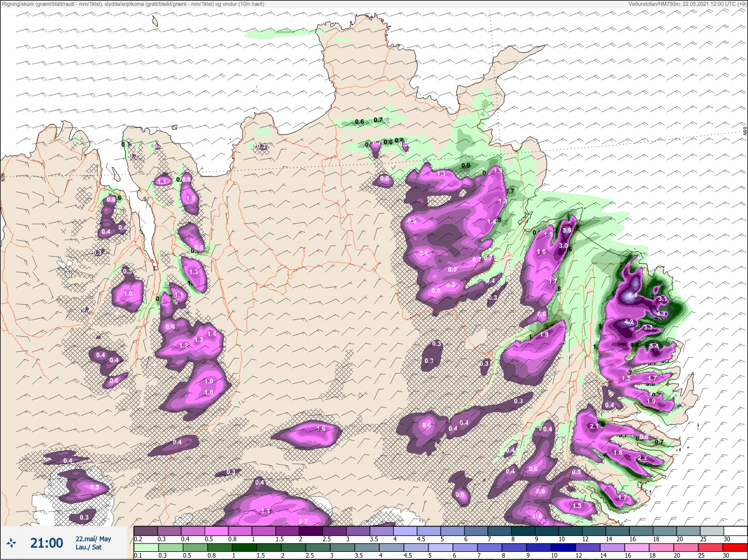Click the 'Lau./ Sat' weekday label
Image resolution: width=748 pixels, height=560 pixels.
(89, 547)
